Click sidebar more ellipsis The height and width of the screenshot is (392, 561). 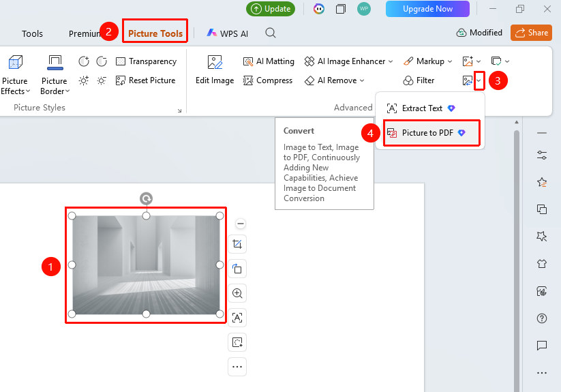(542, 373)
